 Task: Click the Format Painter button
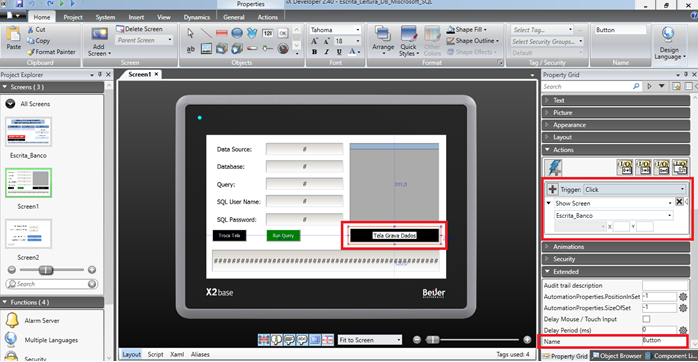pyautogui.click(x=51, y=52)
